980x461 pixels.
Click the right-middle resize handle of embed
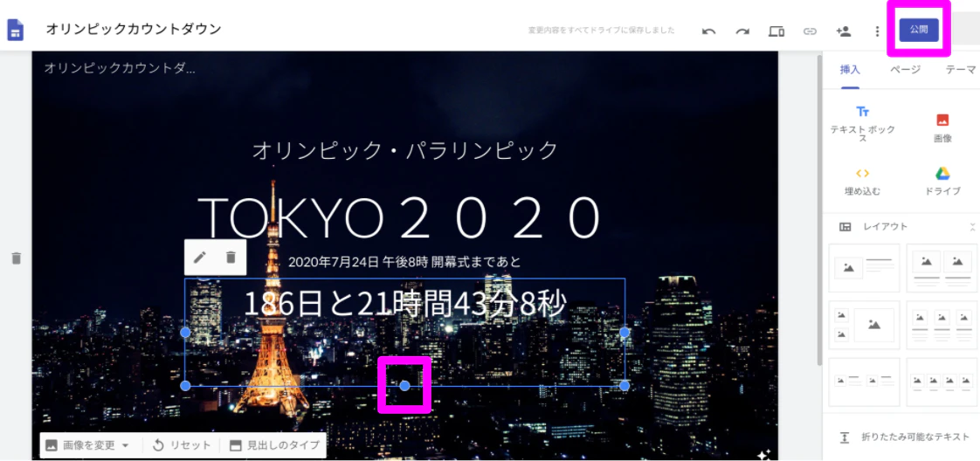point(624,333)
